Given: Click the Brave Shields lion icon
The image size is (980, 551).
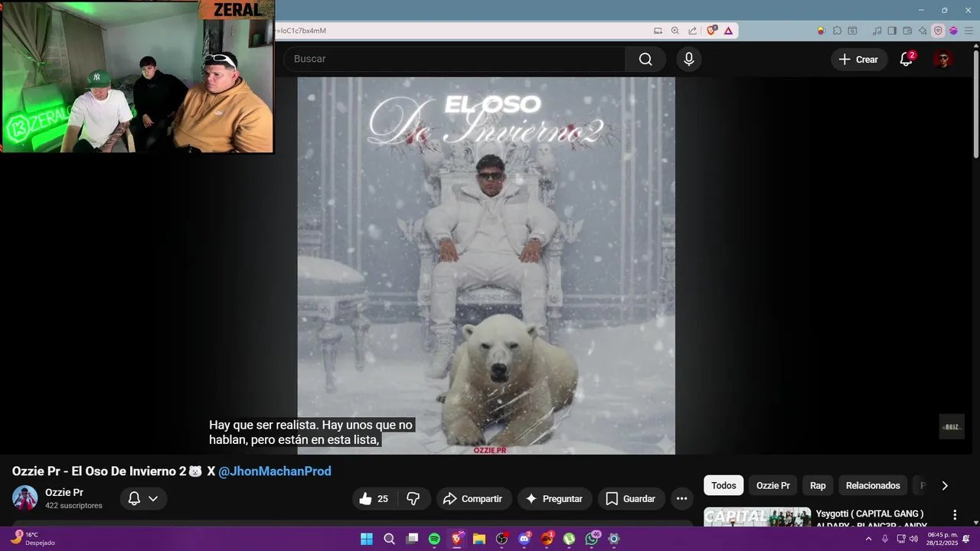Looking at the screenshot, I should pos(712,31).
